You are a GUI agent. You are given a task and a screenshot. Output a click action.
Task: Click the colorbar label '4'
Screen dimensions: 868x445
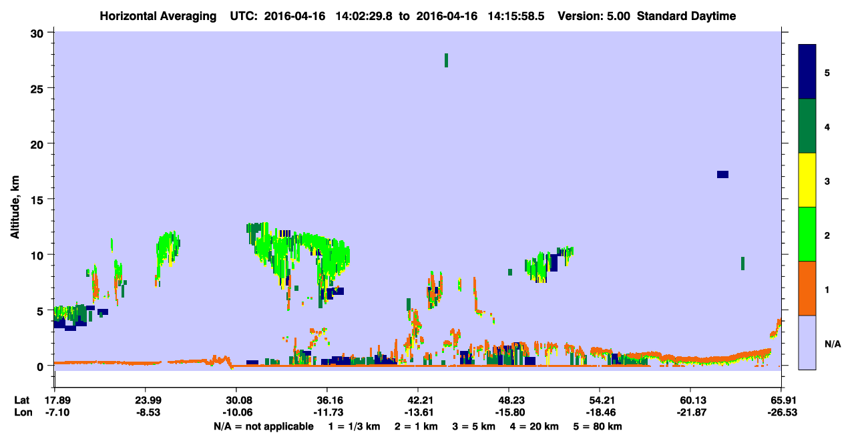tap(827, 127)
